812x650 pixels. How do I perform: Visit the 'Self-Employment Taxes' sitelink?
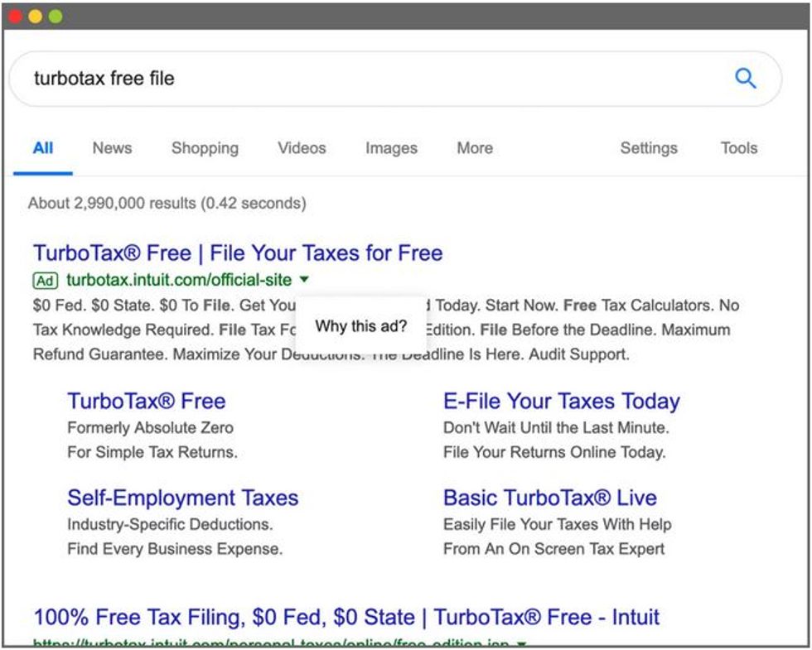pyautogui.click(x=182, y=498)
